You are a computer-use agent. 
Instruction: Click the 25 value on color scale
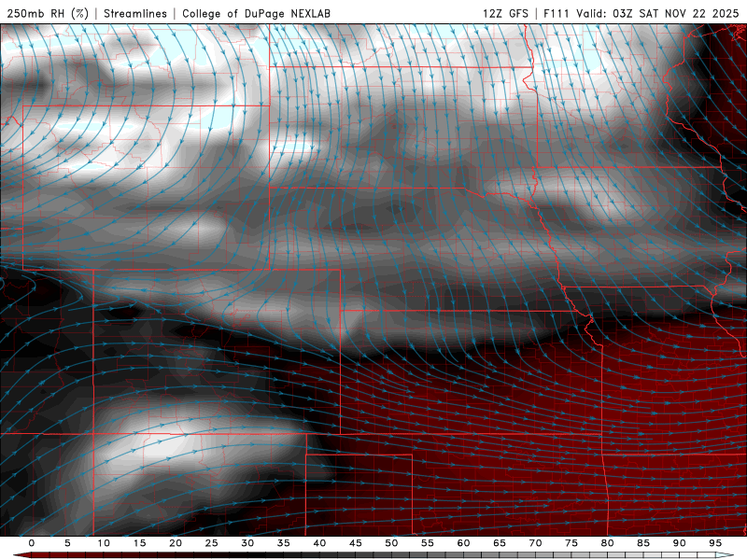click(212, 543)
